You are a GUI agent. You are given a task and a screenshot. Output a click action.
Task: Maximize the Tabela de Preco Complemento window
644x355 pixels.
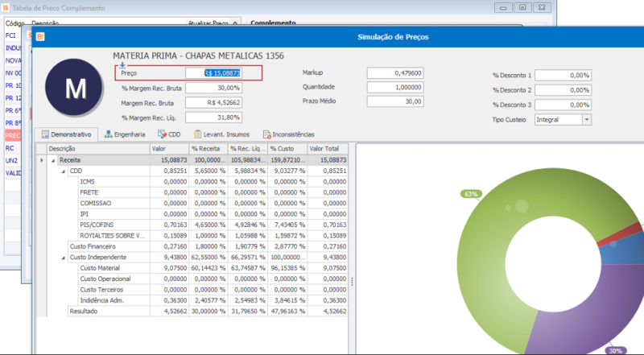click(x=522, y=7)
